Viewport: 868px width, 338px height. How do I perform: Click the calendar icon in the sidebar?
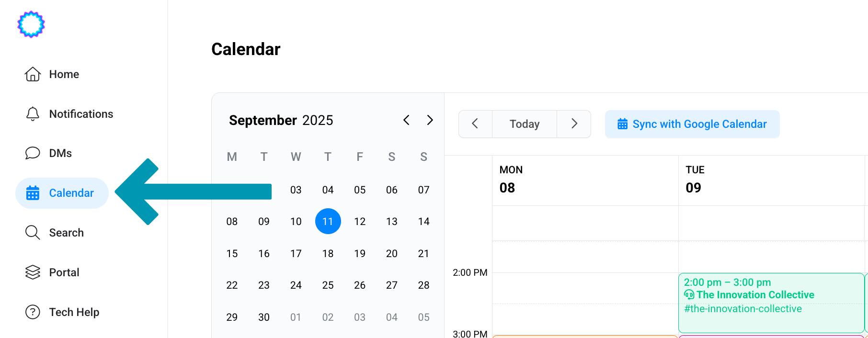33,193
